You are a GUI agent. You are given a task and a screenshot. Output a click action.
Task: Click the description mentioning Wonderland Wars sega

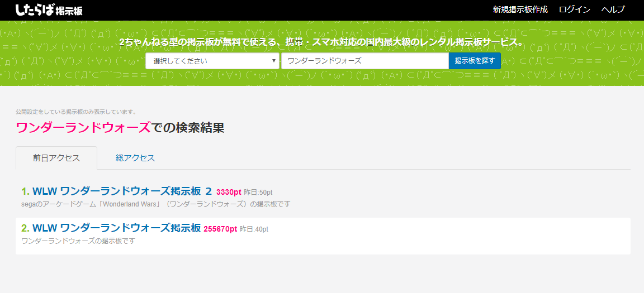pos(155,204)
